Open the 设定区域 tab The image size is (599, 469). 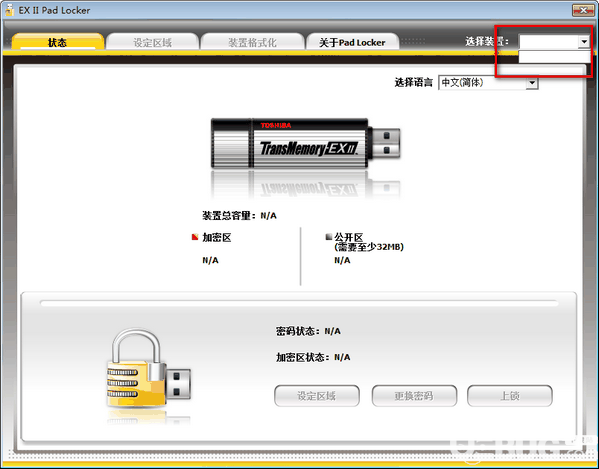click(x=152, y=42)
